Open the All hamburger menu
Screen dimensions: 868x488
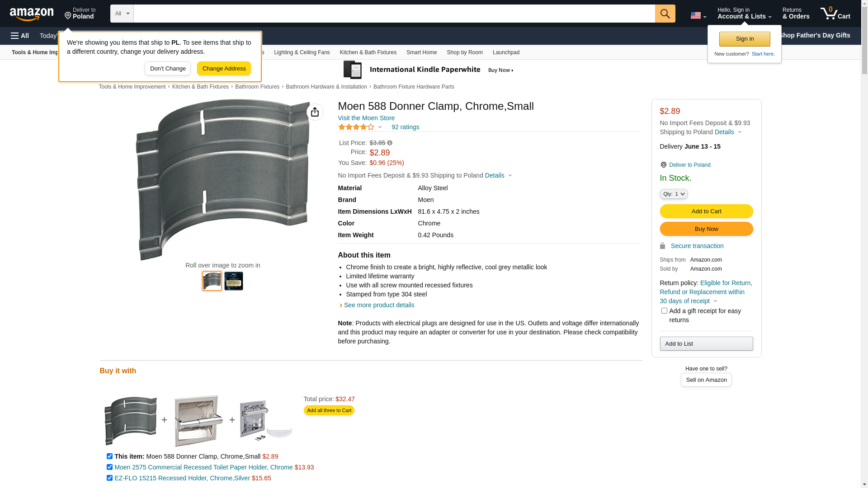click(x=20, y=36)
